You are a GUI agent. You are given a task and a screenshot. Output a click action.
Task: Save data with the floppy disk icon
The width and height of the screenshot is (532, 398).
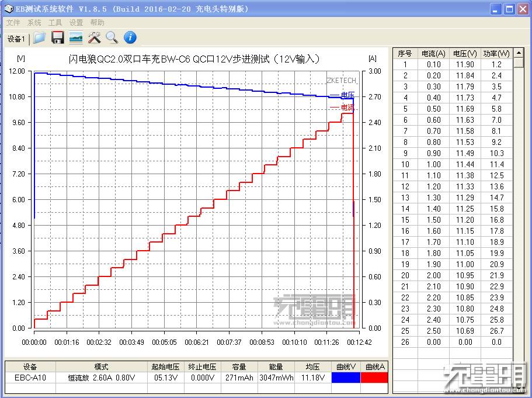click(x=58, y=37)
